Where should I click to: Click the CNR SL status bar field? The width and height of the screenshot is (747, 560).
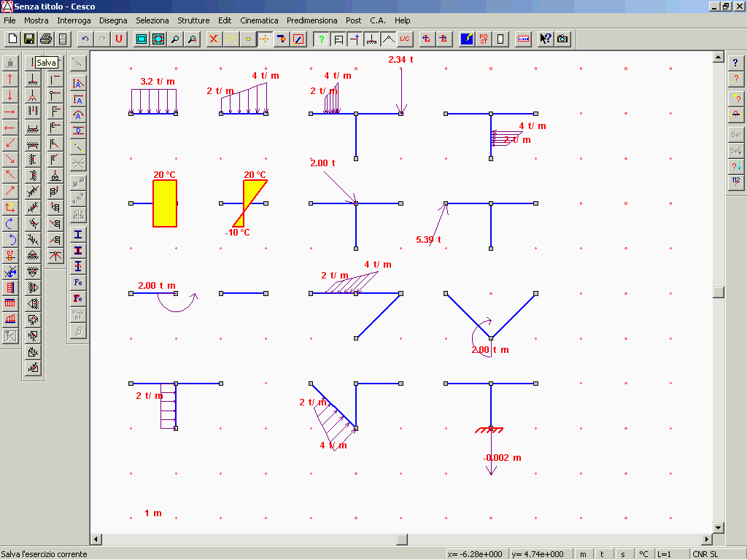pyautogui.click(x=705, y=554)
